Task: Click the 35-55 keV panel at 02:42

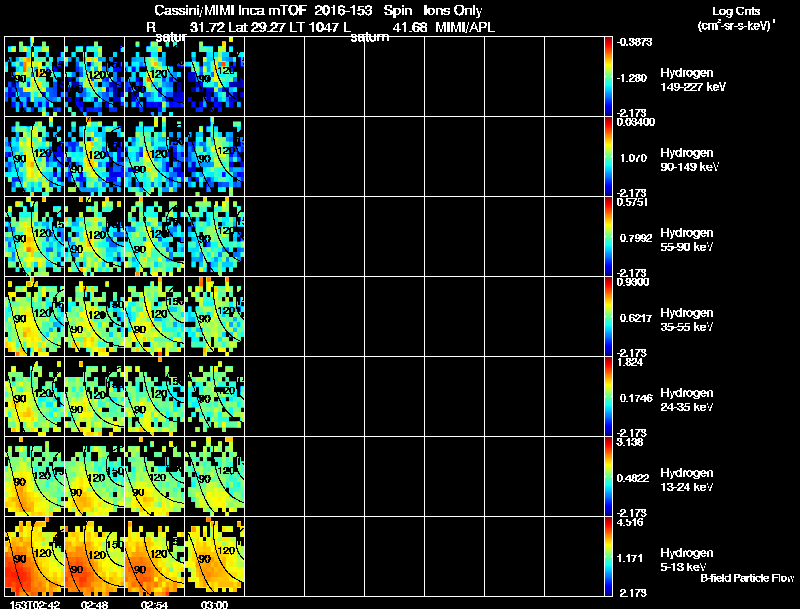Action: (35, 317)
